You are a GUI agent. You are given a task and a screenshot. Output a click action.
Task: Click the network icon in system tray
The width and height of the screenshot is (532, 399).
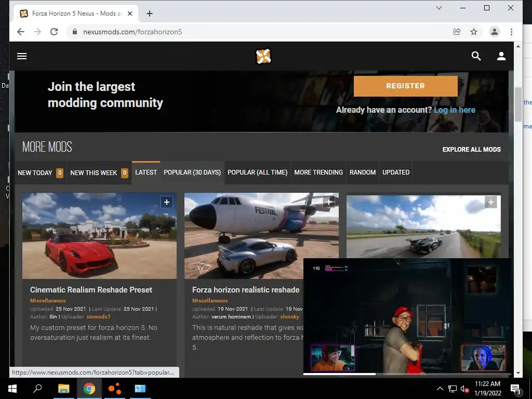(453, 389)
